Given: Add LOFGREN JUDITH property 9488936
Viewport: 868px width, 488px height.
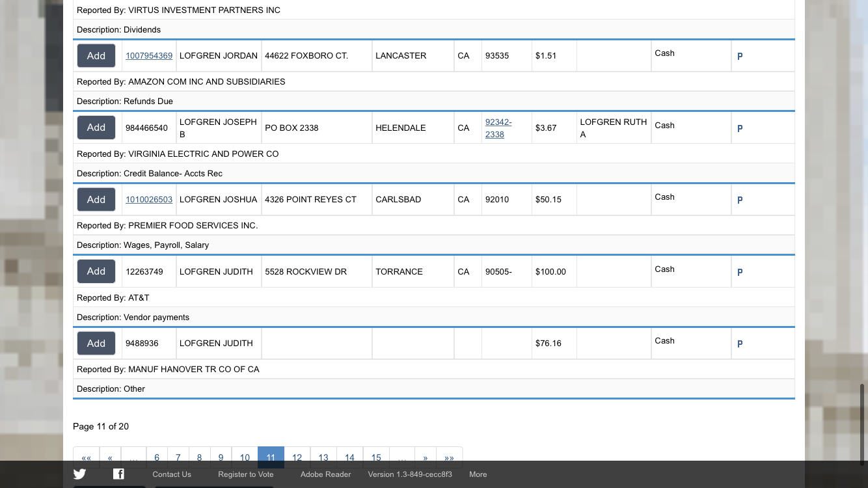Looking at the screenshot, I should [x=96, y=343].
